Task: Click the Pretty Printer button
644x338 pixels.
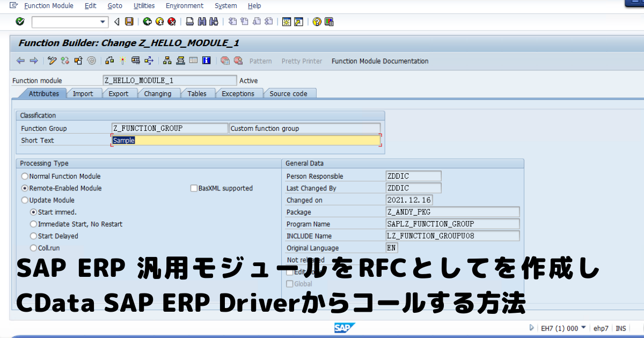Action: pos(302,61)
